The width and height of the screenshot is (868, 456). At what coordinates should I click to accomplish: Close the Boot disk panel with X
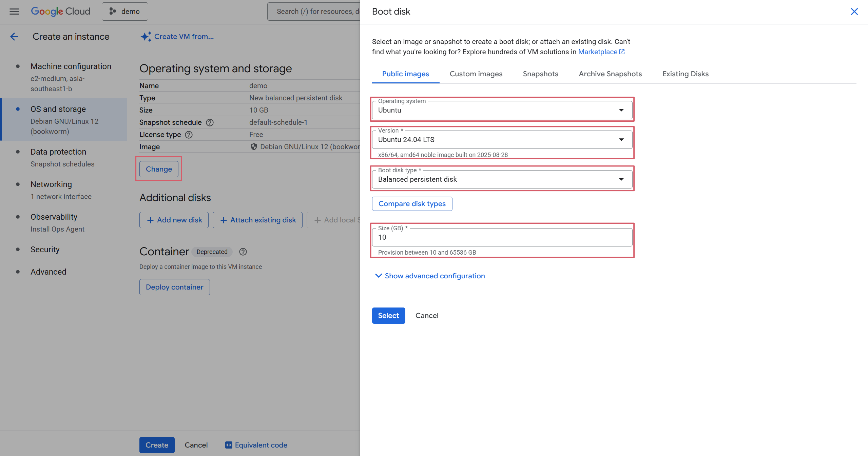pyautogui.click(x=854, y=12)
